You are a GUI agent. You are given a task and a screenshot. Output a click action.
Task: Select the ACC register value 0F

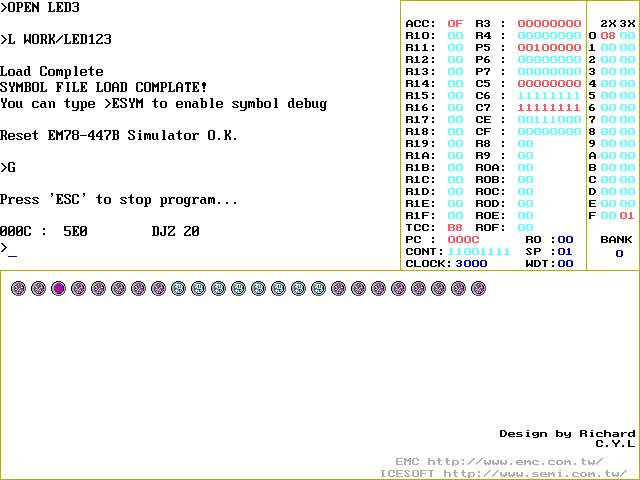(x=455, y=23)
